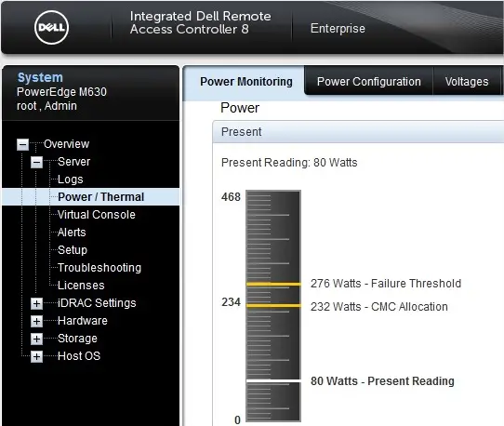Viewport: 504px width, 426px height.
Task: Click '80 Watts - Present Reading' label
Action: (382, 381)
